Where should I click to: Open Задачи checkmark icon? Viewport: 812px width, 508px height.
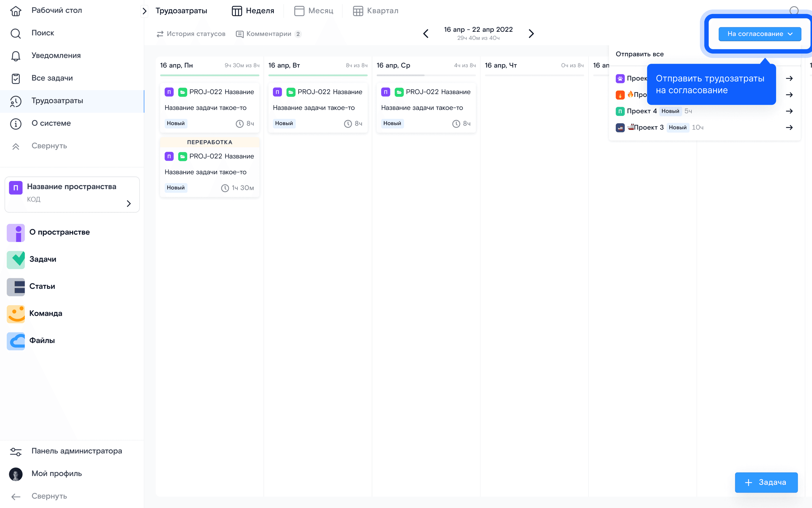pos(16,260)
